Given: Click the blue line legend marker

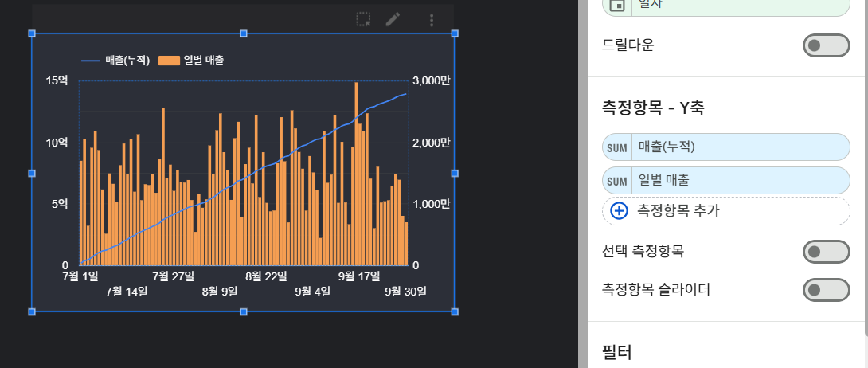Looking at the screenshot, I should point(91,61).
